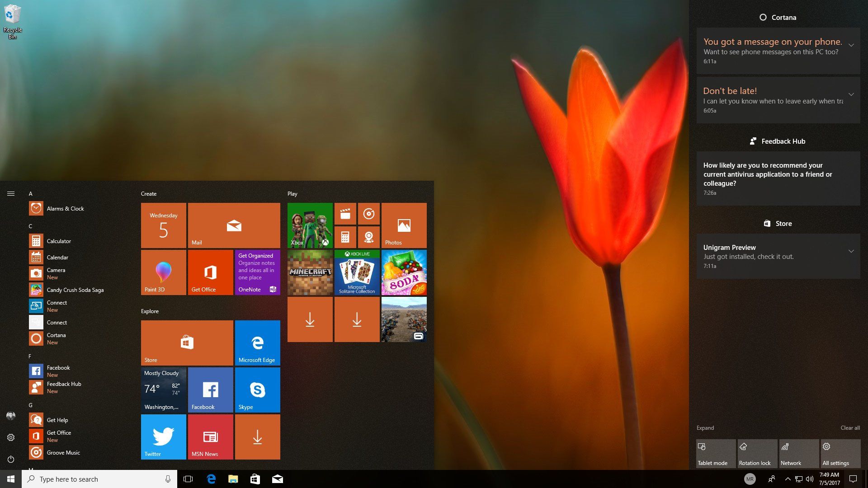Expand the phone message Cortana notification
Image resolution: width=868 pixels, height=488 pixels.
click(851, 45)
